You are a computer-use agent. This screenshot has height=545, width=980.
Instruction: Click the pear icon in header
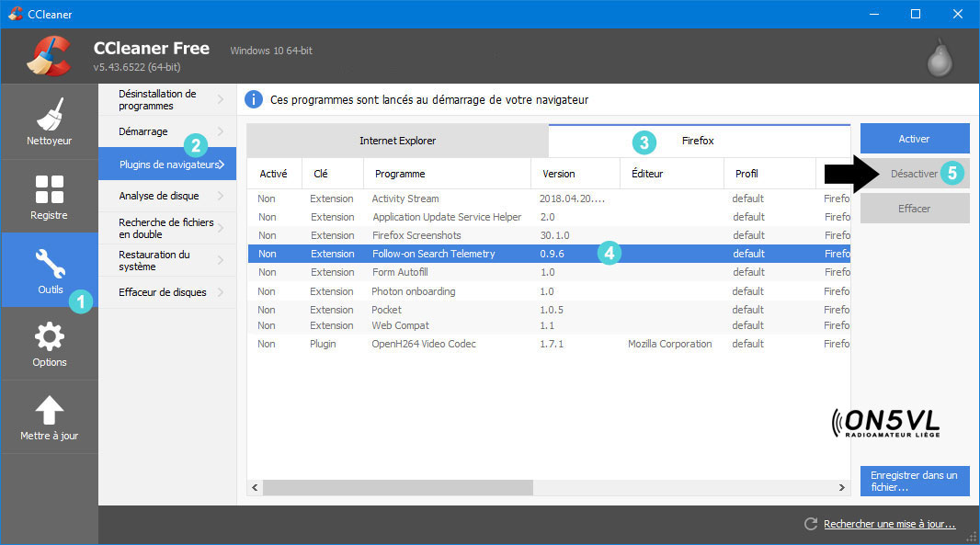tap(940, 58)
